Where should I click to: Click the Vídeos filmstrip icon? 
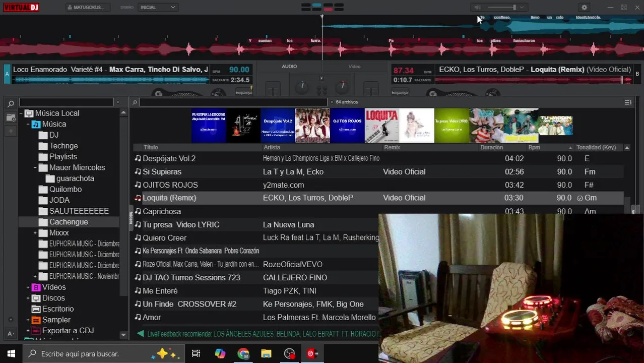pyautogui.click(x=36, y=287)
